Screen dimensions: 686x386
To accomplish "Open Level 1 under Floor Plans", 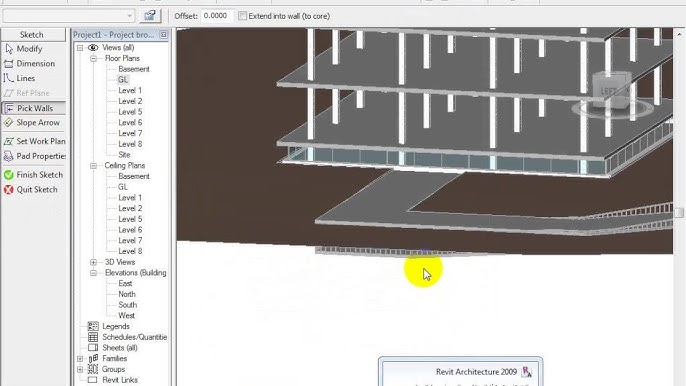I will pyautogui.click(x=130, y=90).
